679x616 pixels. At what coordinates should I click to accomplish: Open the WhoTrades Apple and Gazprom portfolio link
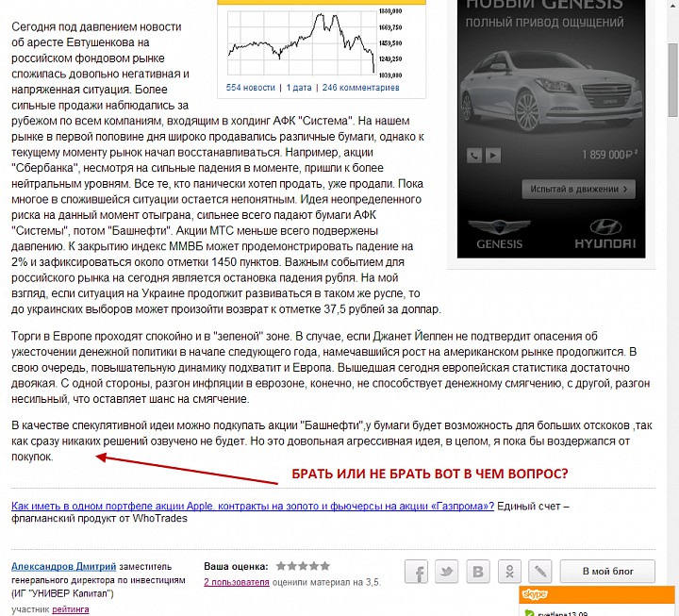(253, 506)
